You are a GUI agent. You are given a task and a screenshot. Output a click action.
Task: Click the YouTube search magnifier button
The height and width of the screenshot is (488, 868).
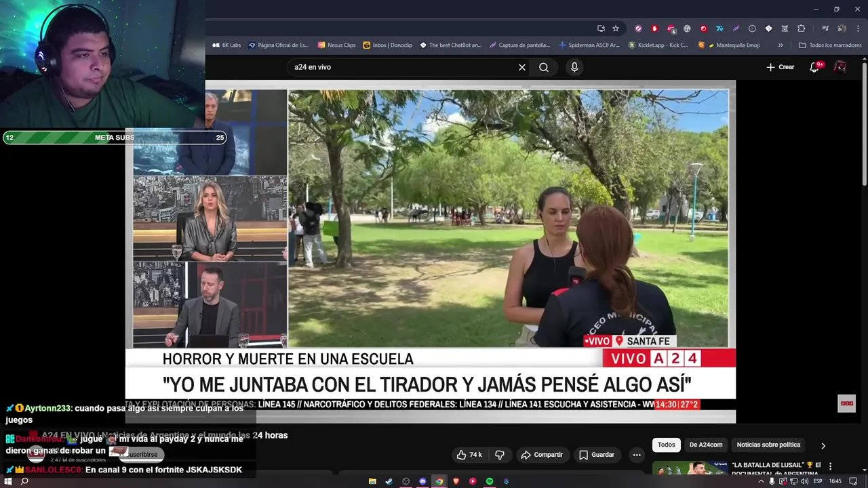click(544, 67)
